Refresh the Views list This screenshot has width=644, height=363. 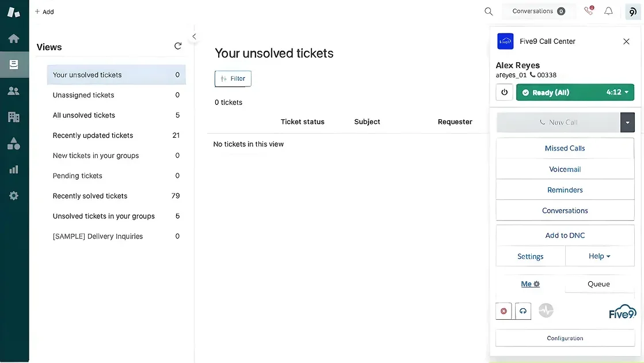pyautogui.click(x=178, y=46)
